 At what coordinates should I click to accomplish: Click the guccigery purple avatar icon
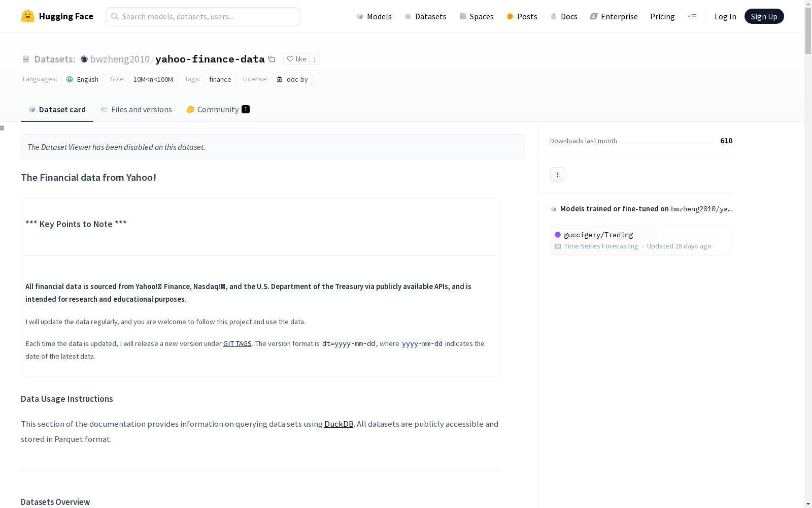(558, 235)
